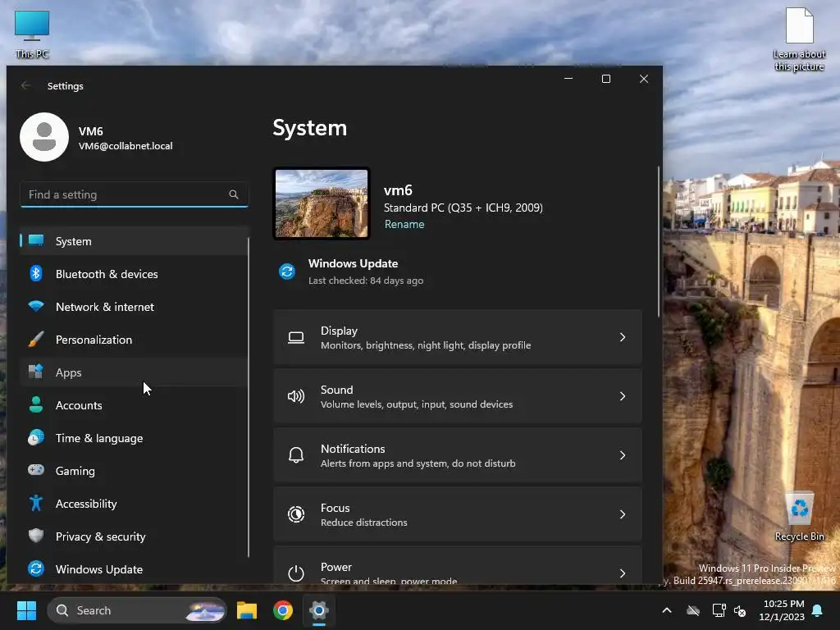Screen dimensions: 840x630
Task: Click the Focus icon
Action: 295,514
